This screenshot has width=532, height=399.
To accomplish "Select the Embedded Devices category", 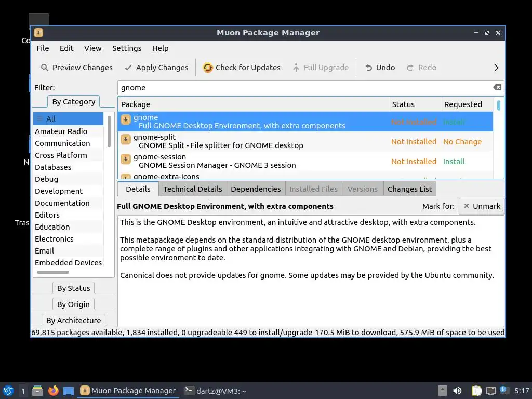I will [x=68, y=262].
